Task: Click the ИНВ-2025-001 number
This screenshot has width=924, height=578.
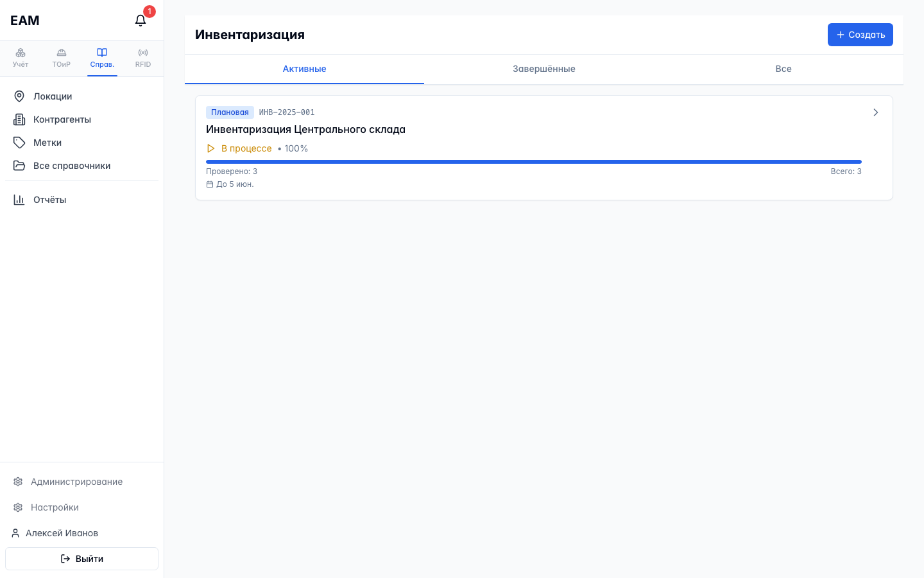Action: pos(287,112)
